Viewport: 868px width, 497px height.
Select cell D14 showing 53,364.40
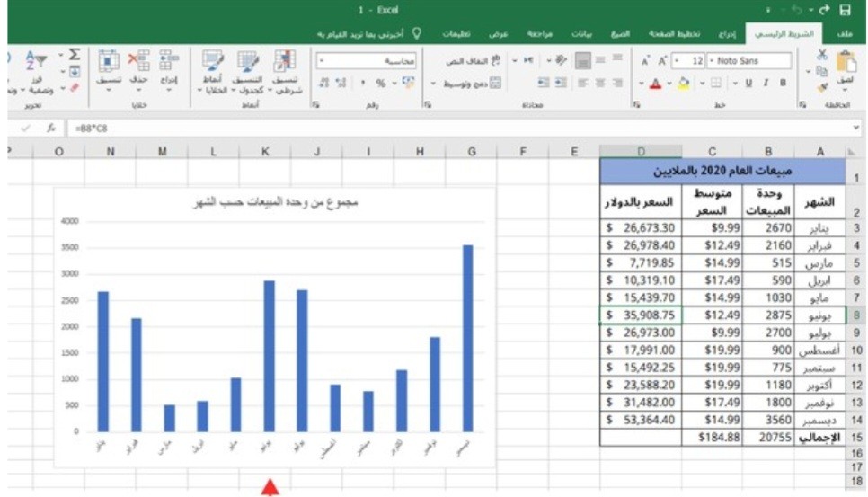coord(640,418)
